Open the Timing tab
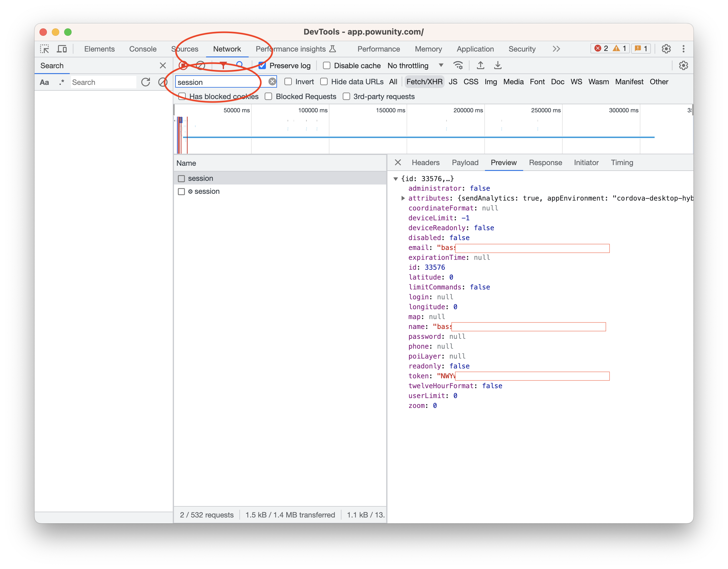Viewport: 728px width, 569px height. pos(622,162)
